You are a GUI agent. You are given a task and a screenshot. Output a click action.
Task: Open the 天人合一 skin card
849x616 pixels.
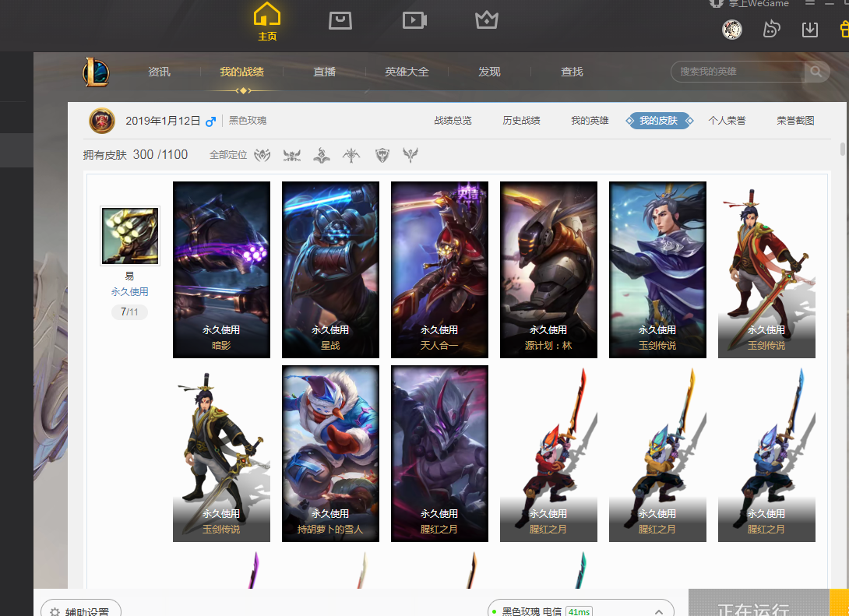(x=439, y=269)
